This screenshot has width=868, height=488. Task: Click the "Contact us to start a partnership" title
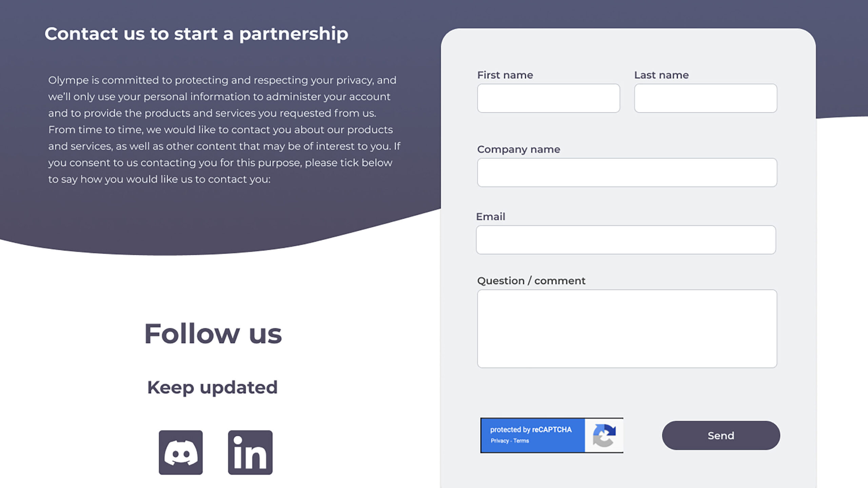tap(196, 34)
